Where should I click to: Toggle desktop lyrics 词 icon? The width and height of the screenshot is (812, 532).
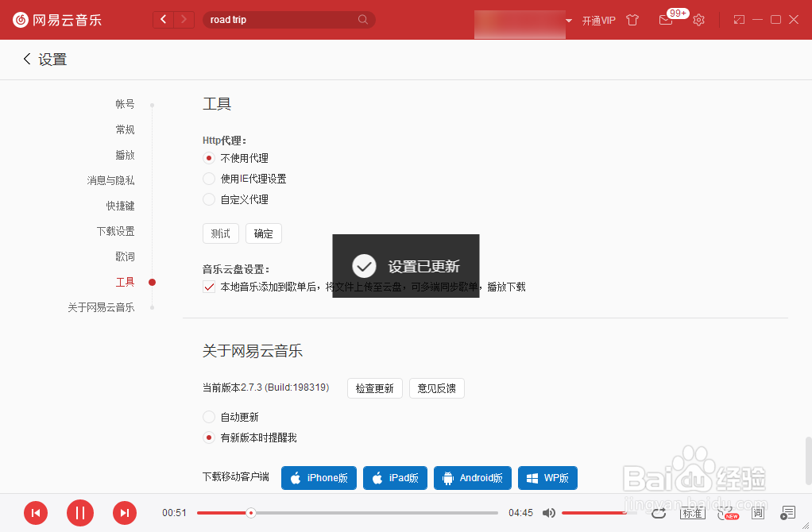click(x=758, y=513)
